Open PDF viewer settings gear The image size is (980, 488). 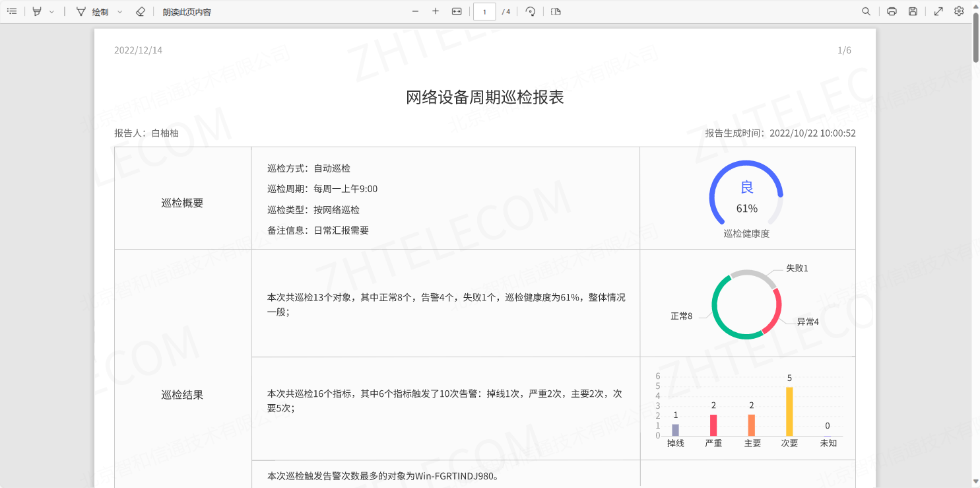tap(960, 11)
